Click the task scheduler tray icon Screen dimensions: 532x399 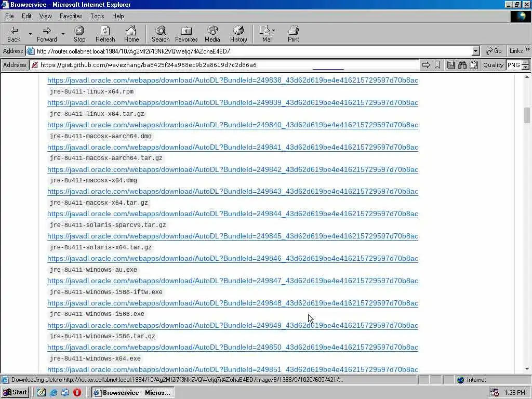[x=495, y=393]
